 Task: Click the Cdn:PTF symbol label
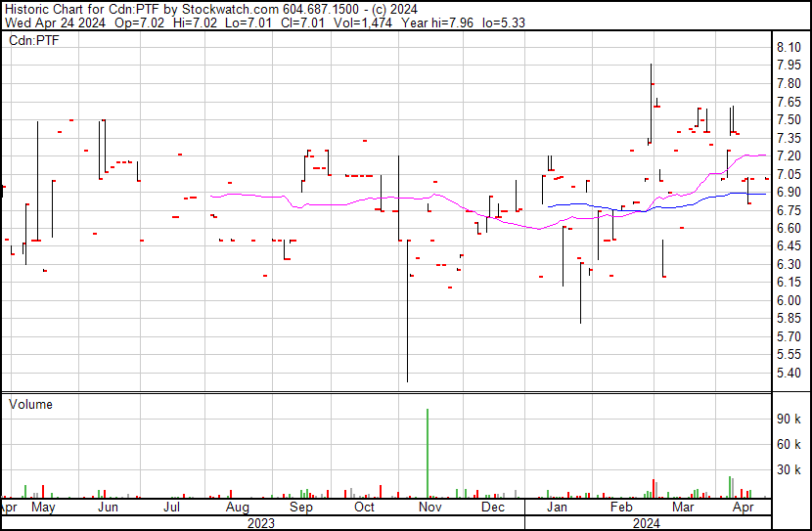pyautogui.click(x=32, y=40)
